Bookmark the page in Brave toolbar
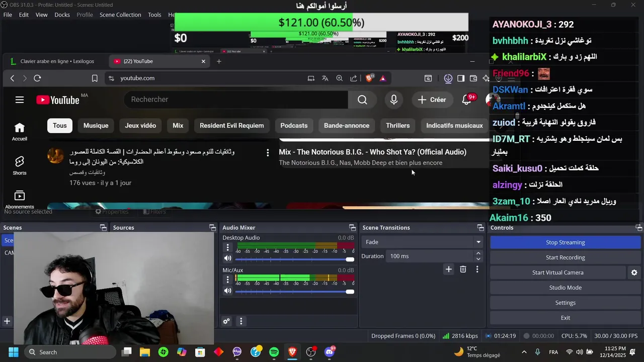The height and width of the screenshot is (362, 644). click(95, 78)
